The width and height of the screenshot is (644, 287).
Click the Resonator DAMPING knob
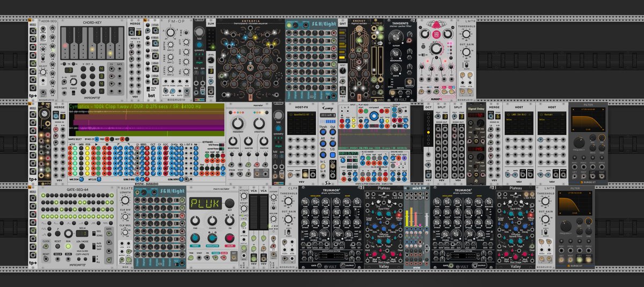248,141
